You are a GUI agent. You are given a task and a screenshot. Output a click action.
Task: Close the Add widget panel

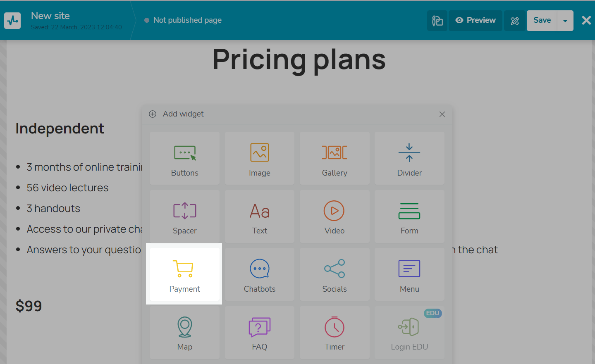pos(442,114)
